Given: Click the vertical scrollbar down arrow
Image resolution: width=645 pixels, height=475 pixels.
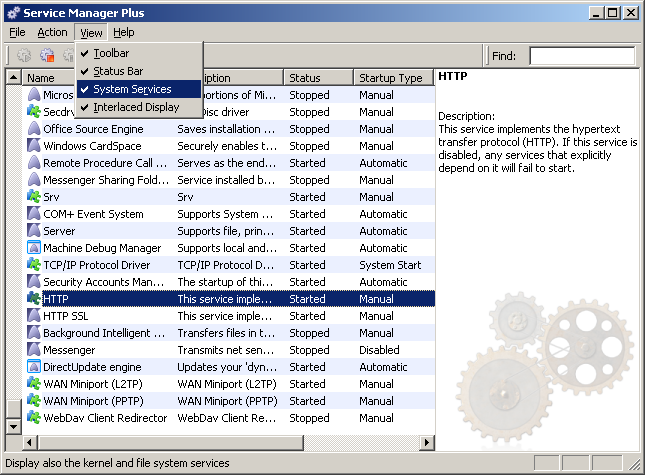Looking at the screenshot, I should click(x=14, y=426).
